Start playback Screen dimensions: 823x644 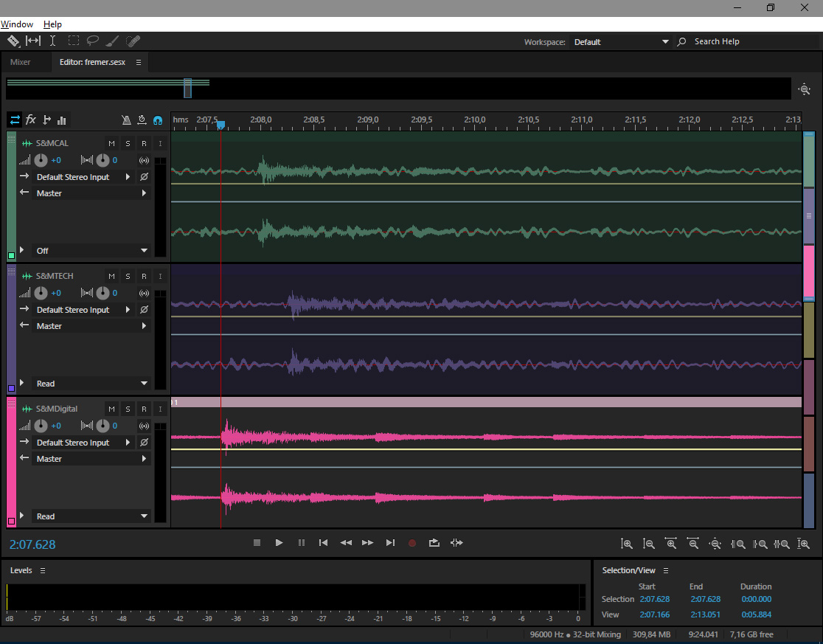[x=279, y=543]
